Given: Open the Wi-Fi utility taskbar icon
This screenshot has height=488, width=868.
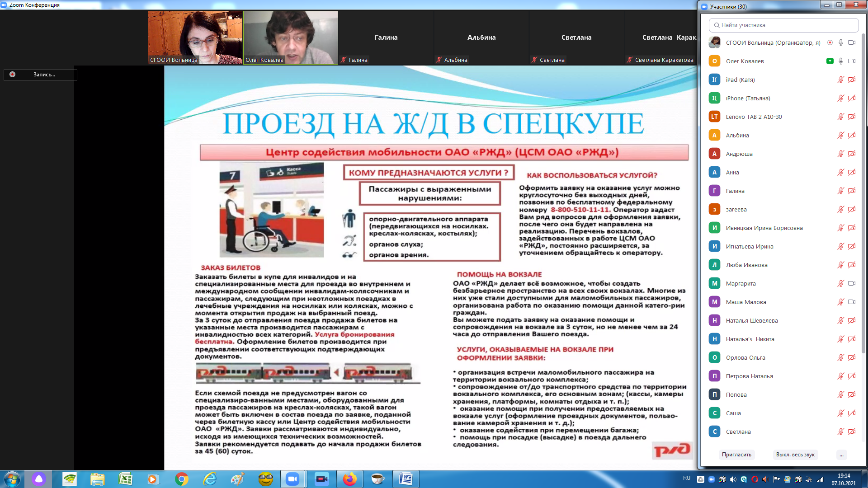Looking at the screenshot, I should (x=70, y=479).
